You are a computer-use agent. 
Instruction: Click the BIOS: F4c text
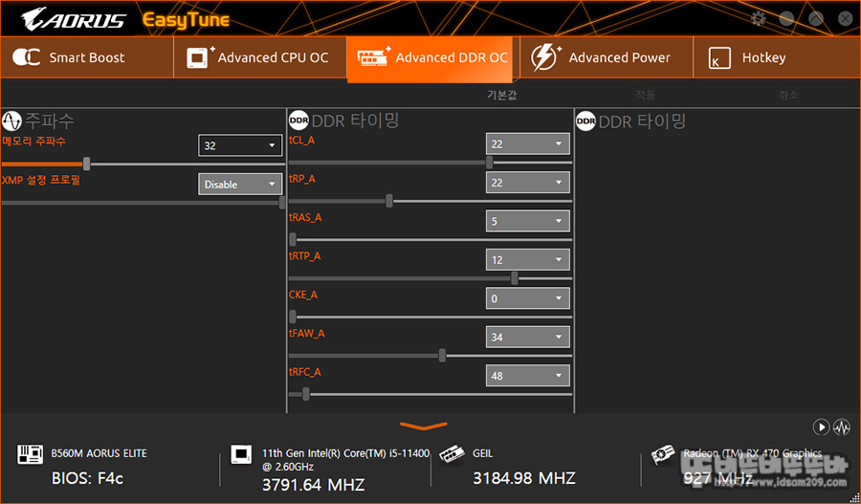pos(87,478)
